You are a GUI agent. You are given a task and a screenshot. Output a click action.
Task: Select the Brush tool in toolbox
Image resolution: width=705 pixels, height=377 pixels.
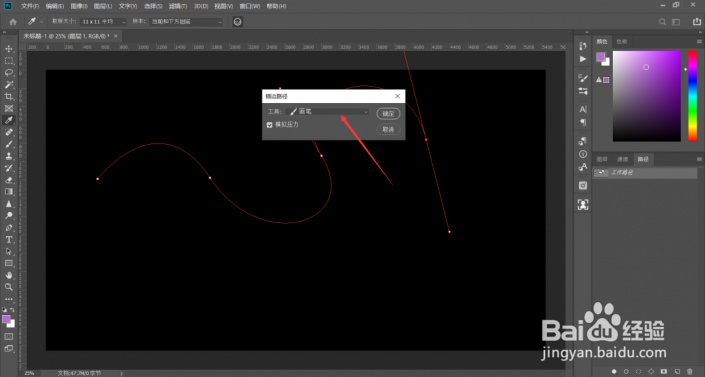[9, 144]
